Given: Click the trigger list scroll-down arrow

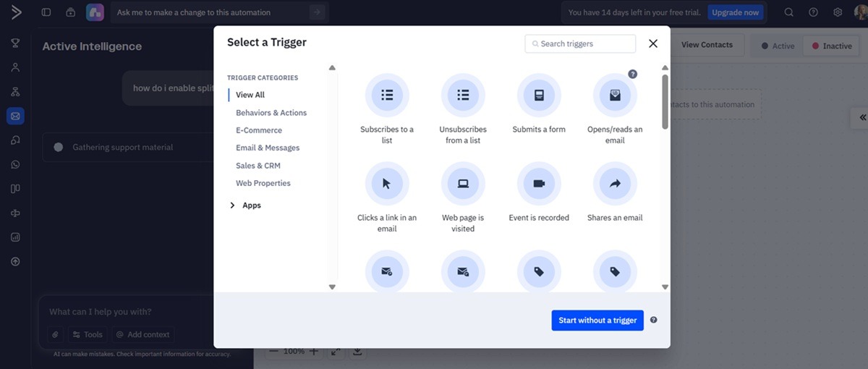Looking at the screenshot, I should coord(665,287).
